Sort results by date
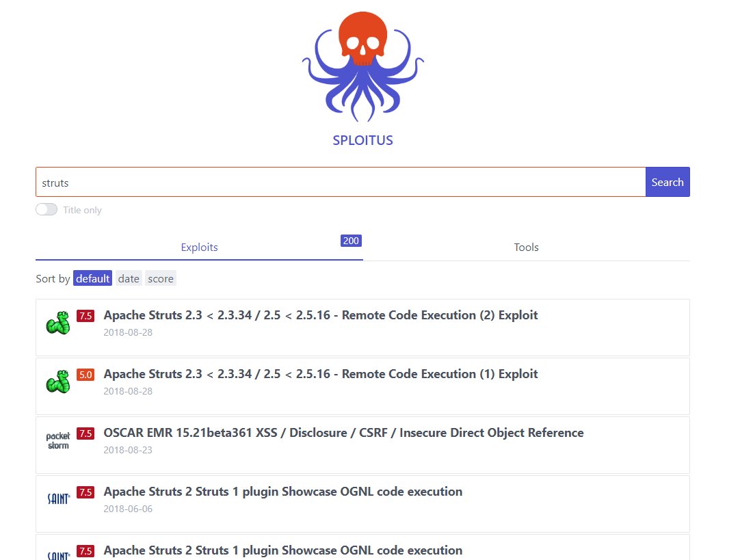740x560 pixels. click(x=129, y=278)
